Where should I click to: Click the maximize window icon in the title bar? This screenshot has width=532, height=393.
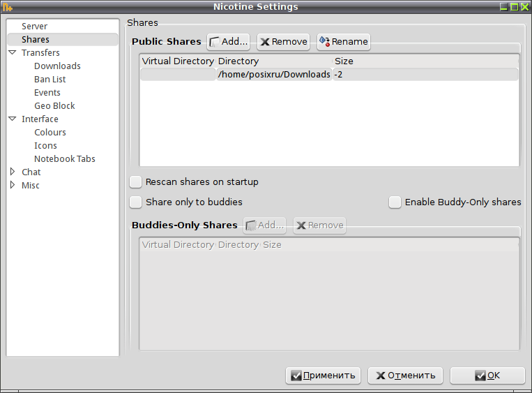coord(515,7)
